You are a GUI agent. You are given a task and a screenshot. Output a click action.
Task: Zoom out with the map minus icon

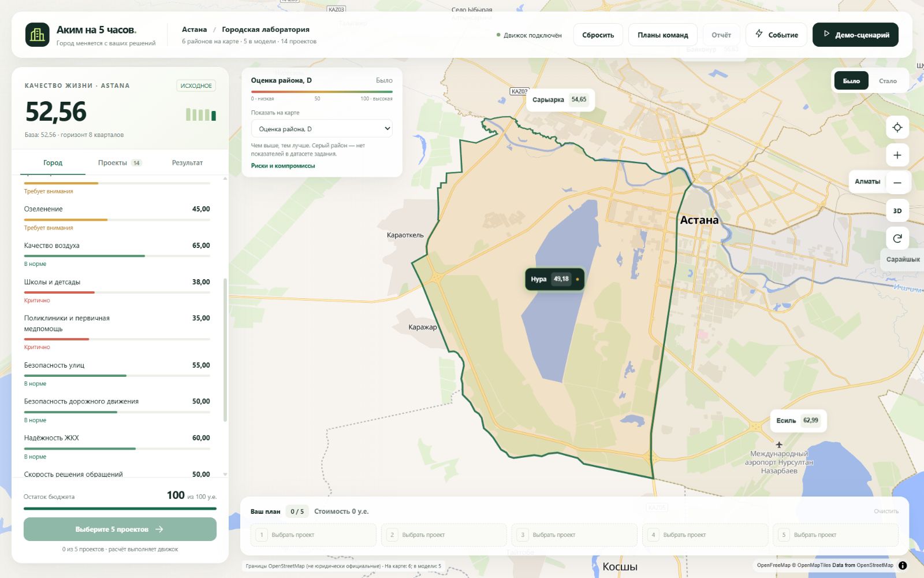pyautogui.click(x=897, y=183)
